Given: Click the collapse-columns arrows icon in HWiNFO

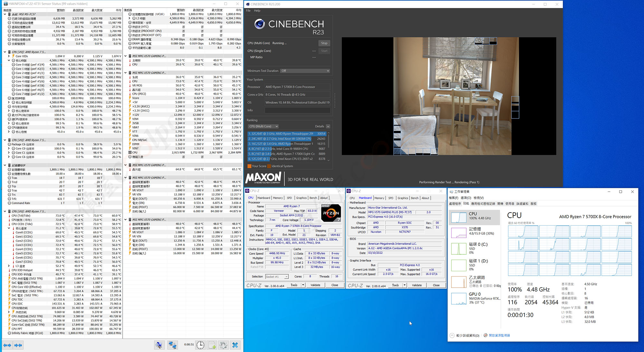Looking at the screenshot, I should click(18, 345).
